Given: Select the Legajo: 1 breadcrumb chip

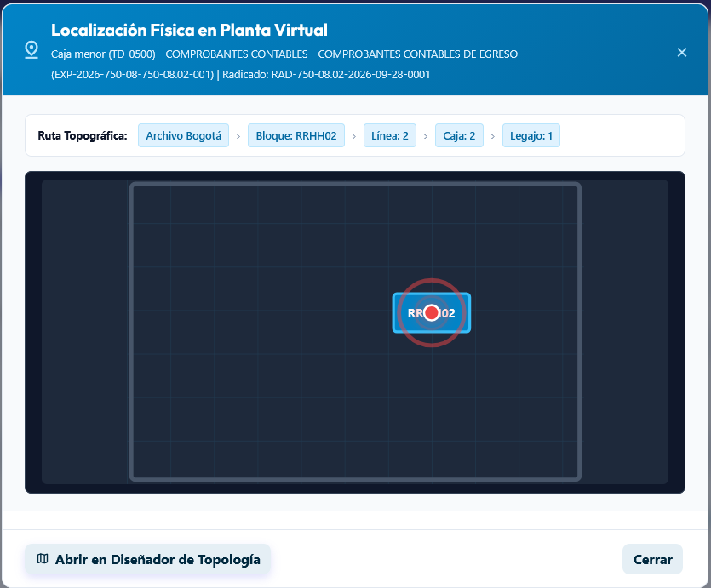Looking at the screenshot, I should pos(531,135).
